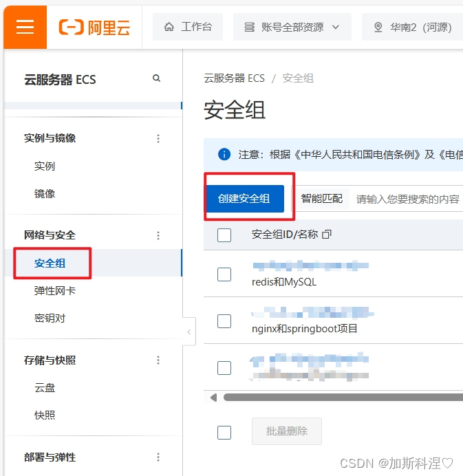Click the 存储与快照 section heading
Image resolution: width=463 pixels, height=476 pixels.
point(50,360)
